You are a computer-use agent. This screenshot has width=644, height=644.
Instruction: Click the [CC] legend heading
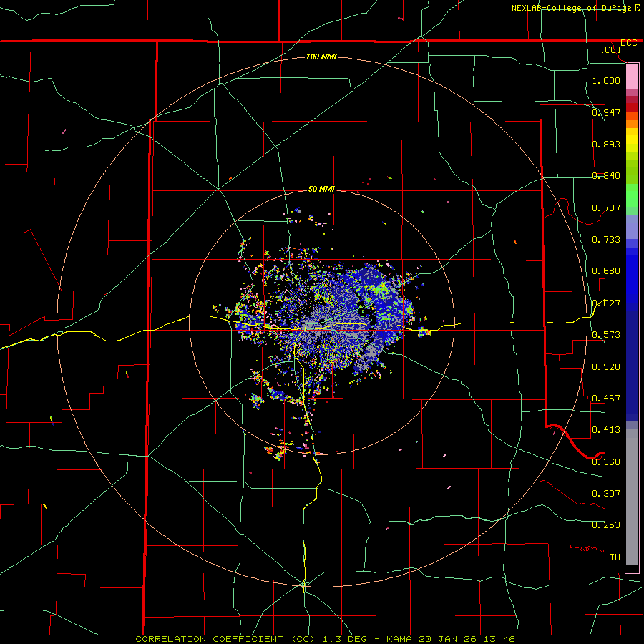tap(611, 49)
